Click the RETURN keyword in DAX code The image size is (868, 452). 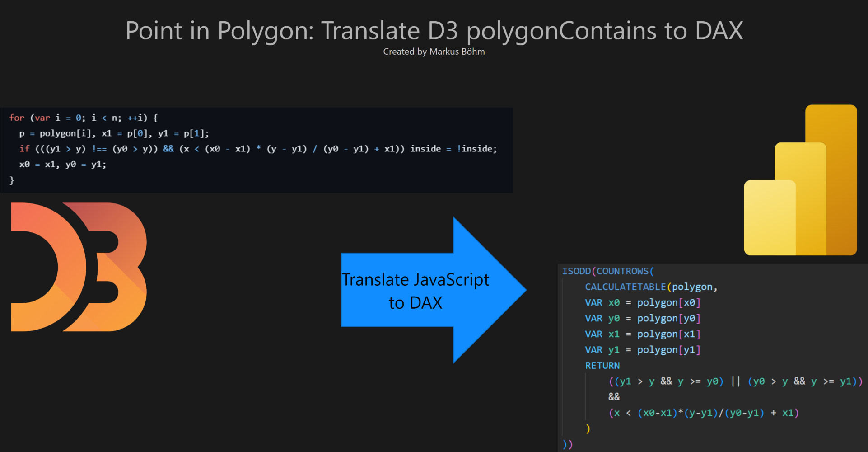pos(602,366)
